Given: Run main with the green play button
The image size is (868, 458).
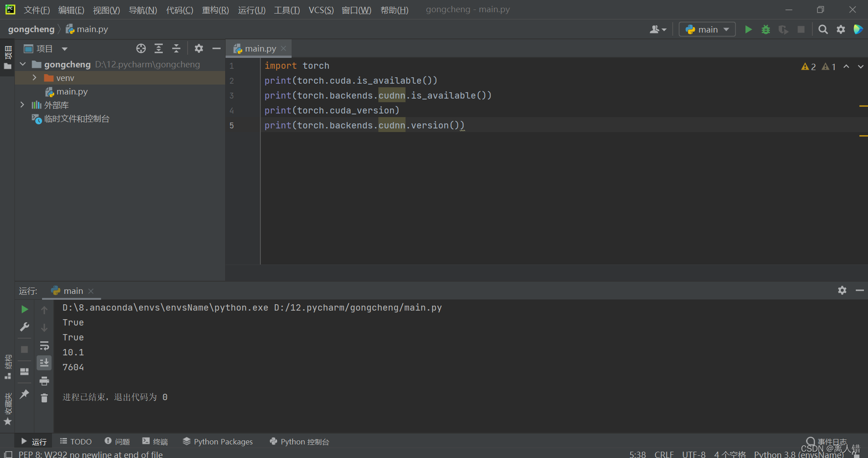Looking at the screenshot, I should (x=748, y=29).
